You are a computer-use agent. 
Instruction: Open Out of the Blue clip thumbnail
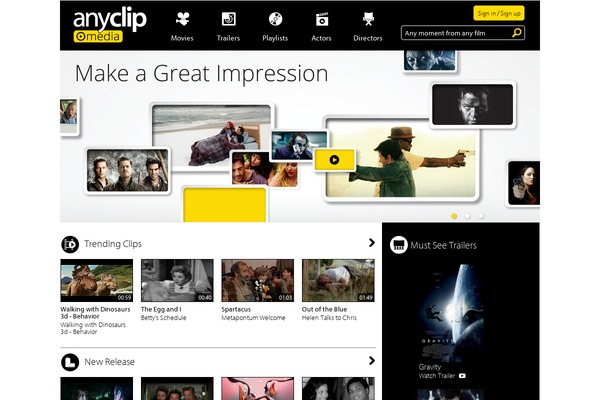click(338, 281)
